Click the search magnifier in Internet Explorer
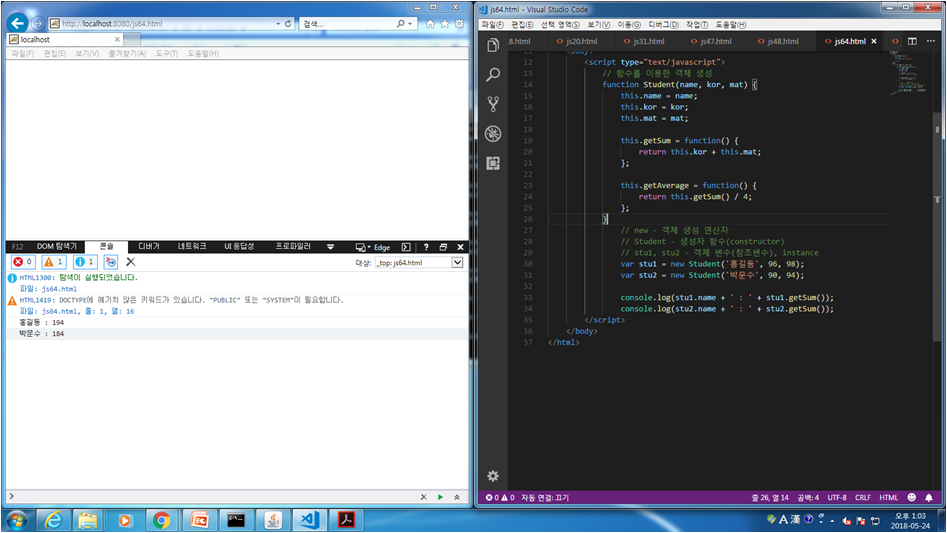 (400, 24)
